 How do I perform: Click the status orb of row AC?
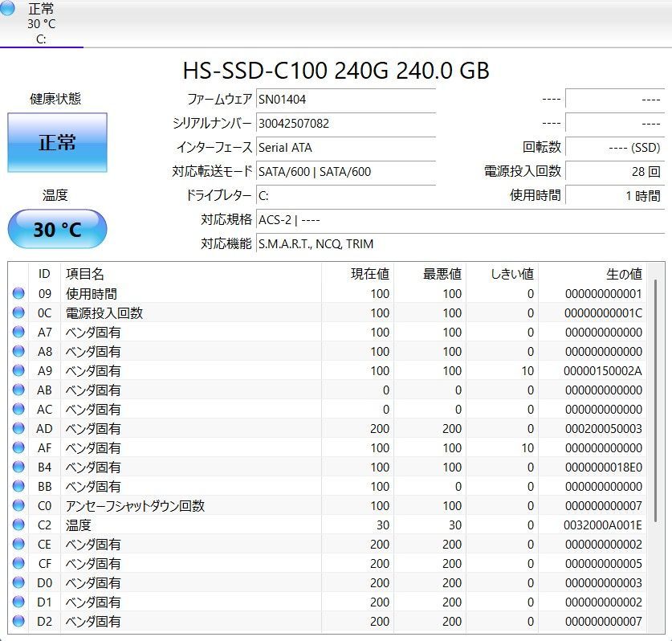pos(18,409)
